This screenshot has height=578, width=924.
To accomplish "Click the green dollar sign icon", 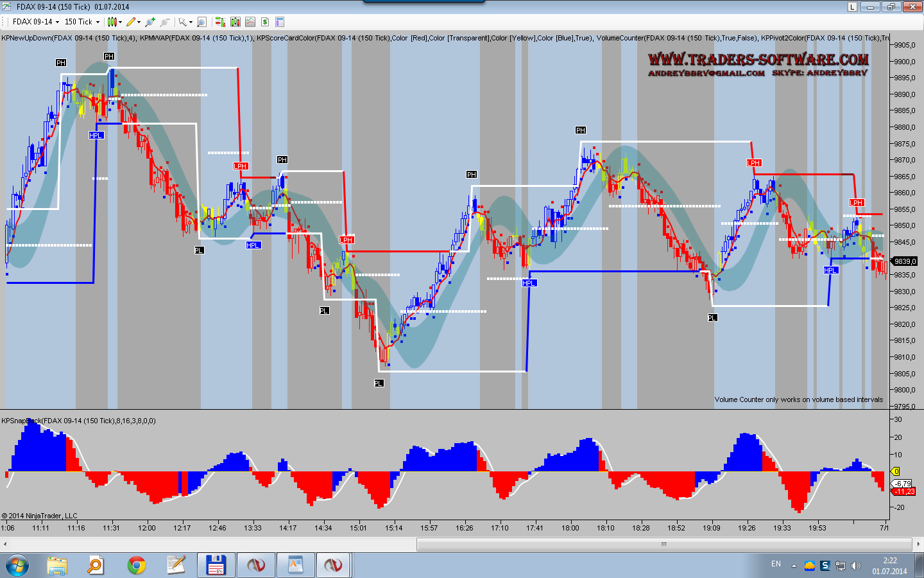I will click(x=265, y=22).
